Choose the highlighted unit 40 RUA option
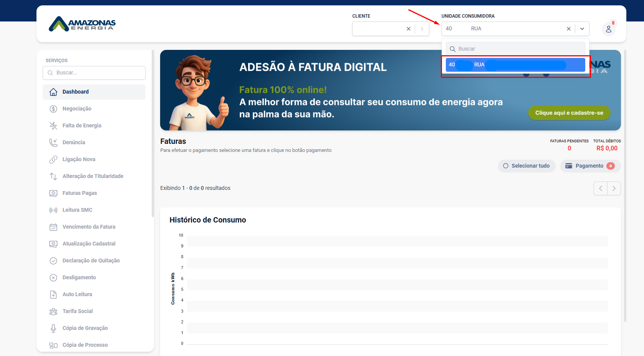Image resolution: width=644 pixels, height=356 pixels. click(x=515, y=65)
